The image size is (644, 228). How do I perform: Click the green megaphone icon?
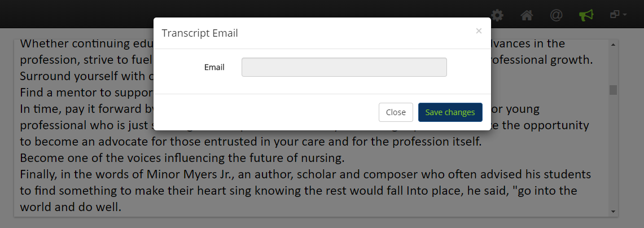click(586, 15)
